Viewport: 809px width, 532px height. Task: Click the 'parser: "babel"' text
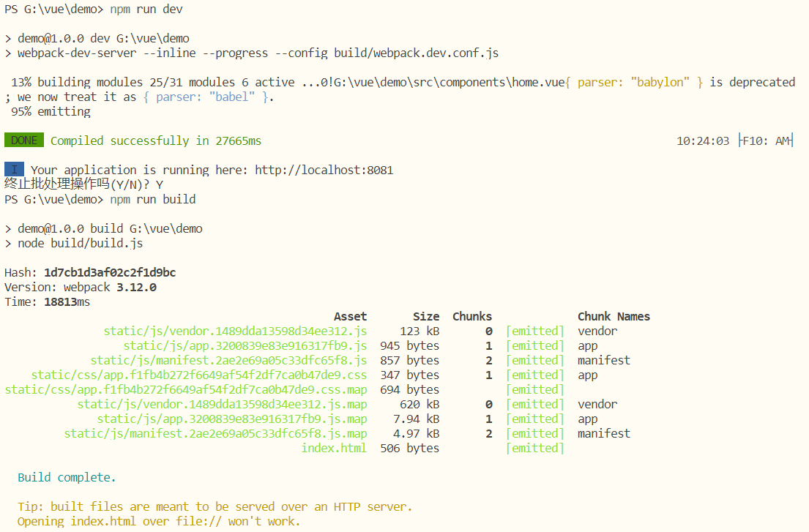point(205,97)
